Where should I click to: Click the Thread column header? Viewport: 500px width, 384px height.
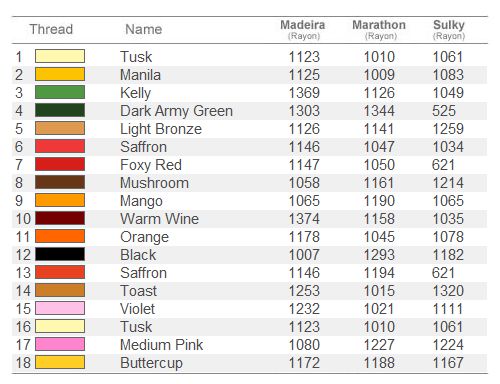point(51,29)
